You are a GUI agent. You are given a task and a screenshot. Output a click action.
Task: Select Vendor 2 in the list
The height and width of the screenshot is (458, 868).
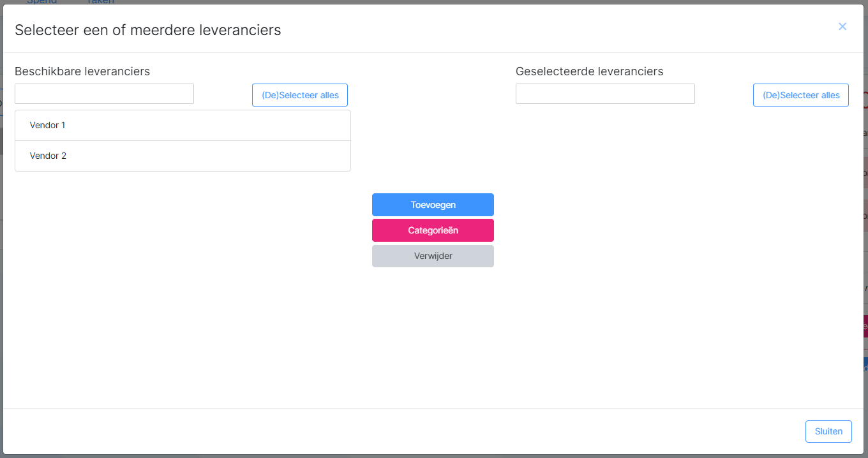click(183, 156)
